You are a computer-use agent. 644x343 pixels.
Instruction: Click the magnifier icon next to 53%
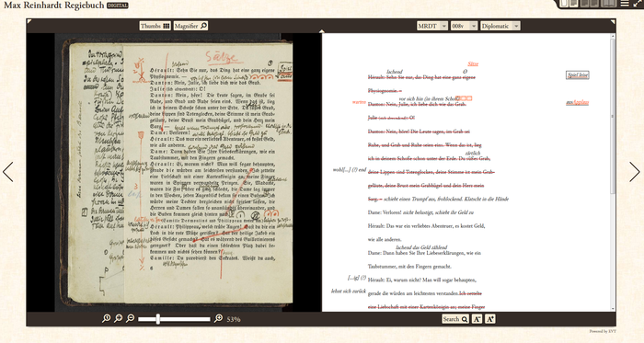[219, 318]
